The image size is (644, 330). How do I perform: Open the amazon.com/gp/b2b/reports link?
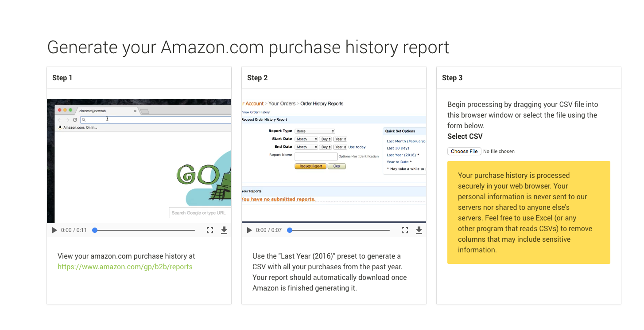(125, 267)
